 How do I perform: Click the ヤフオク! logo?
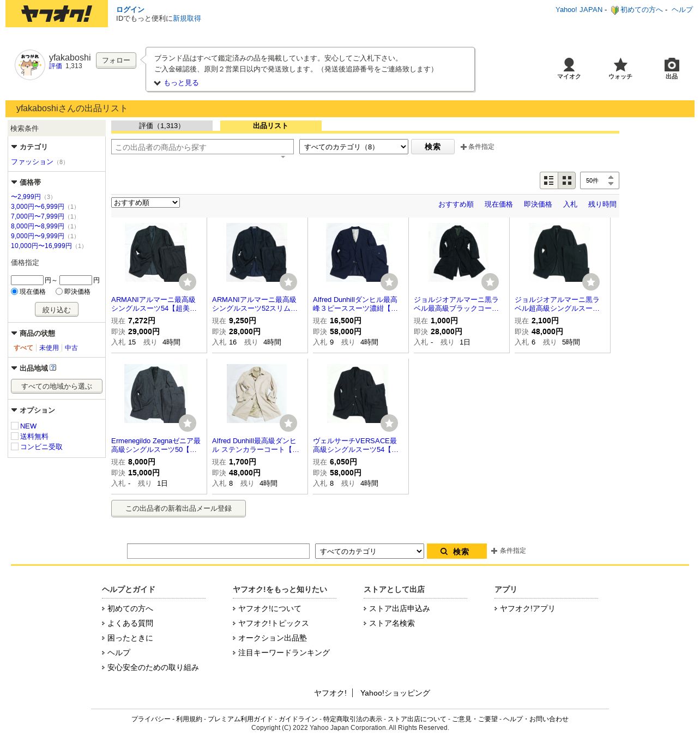(57, 14)
